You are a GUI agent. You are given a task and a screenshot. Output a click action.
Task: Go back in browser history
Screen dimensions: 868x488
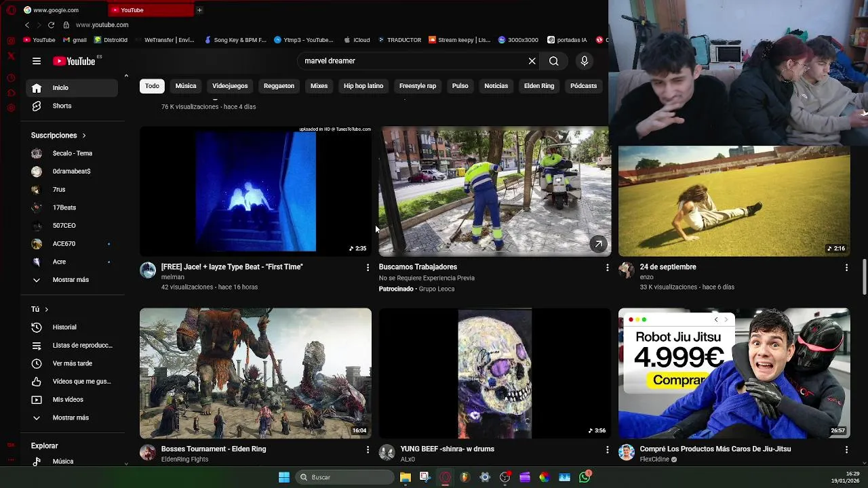(x=27, y=25)
